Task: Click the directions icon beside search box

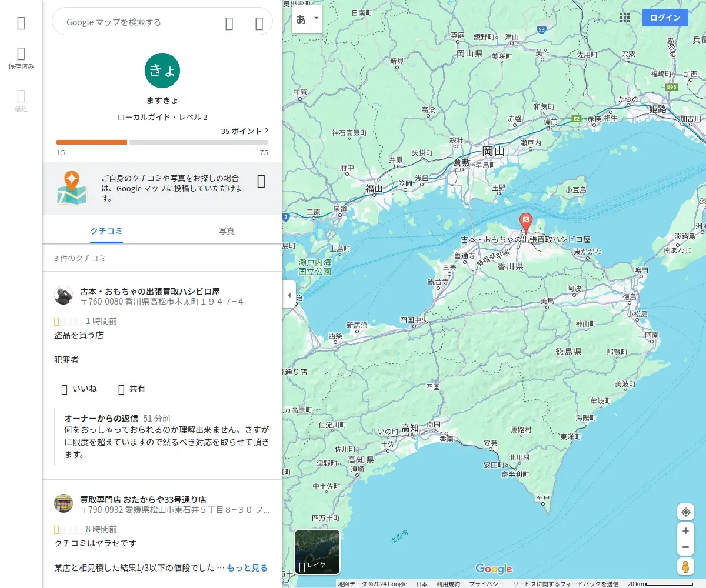Action: click(x=259, y=24)
